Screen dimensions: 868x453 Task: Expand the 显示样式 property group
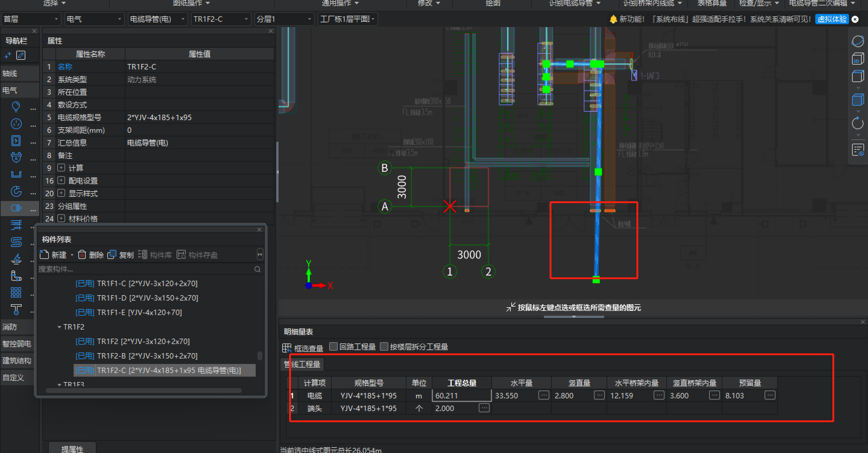[x=61, y=193]
